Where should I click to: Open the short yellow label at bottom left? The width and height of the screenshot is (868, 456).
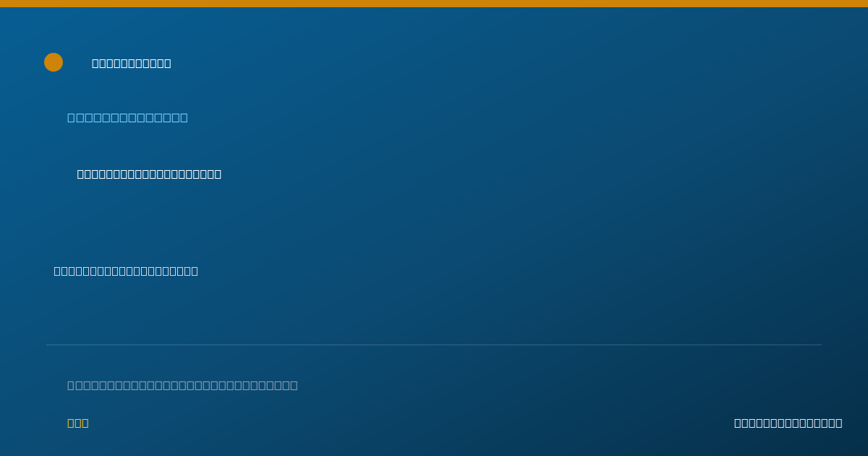pyautogui.click(x=78, y=423)
